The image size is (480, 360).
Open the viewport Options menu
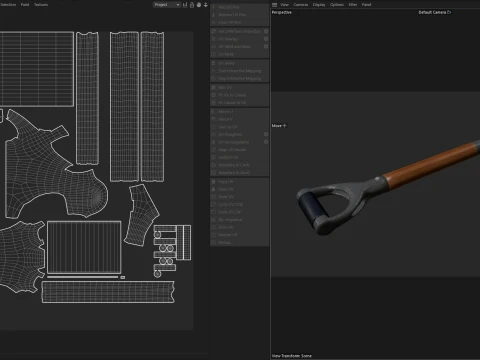[x=337, y=5]
